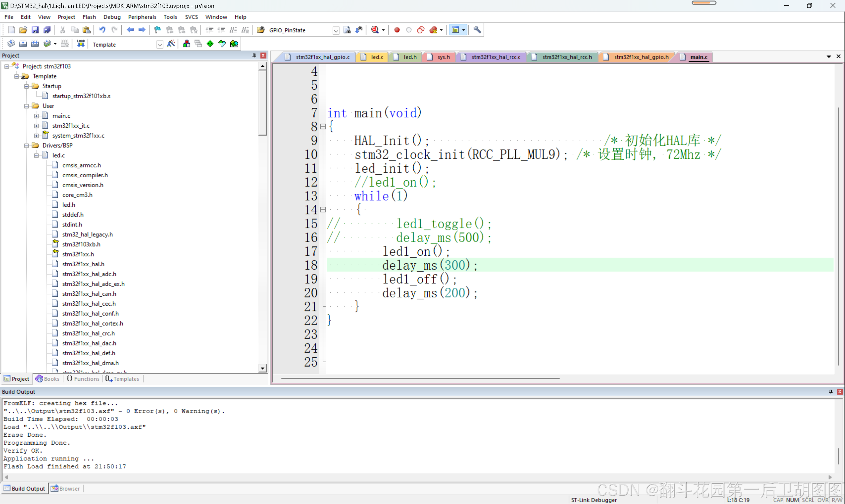Save all files icon

click(x=47, y=30)
